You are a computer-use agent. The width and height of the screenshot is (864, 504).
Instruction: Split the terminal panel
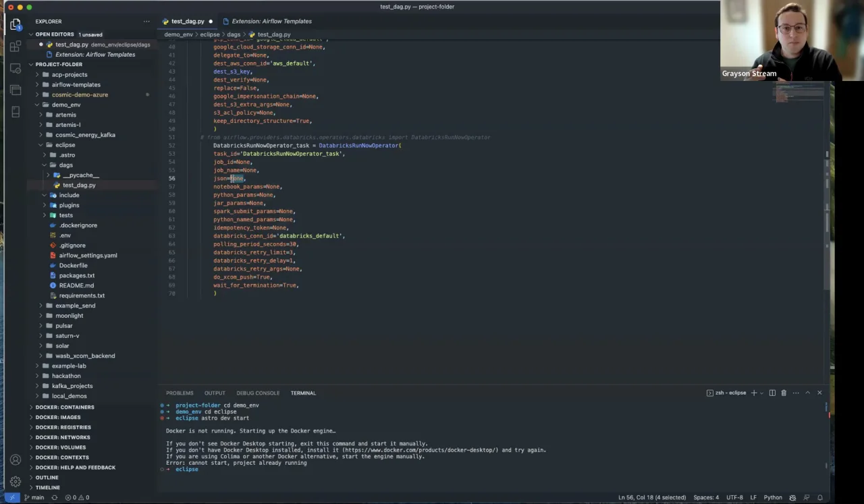[x=772, y=393]
